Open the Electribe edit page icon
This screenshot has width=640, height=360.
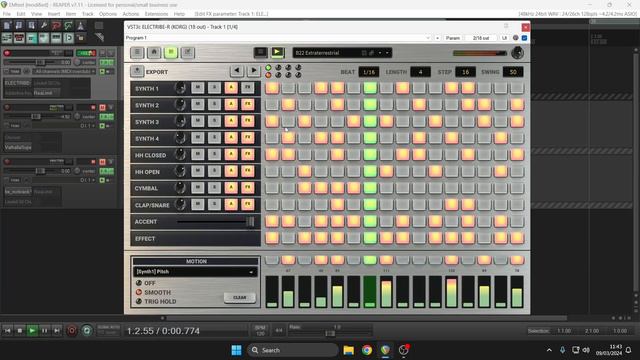tap(188, 52)
